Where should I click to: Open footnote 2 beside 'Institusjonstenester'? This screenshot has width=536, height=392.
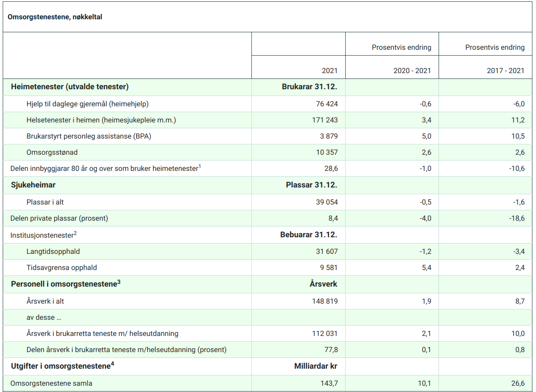pos(75,233)
